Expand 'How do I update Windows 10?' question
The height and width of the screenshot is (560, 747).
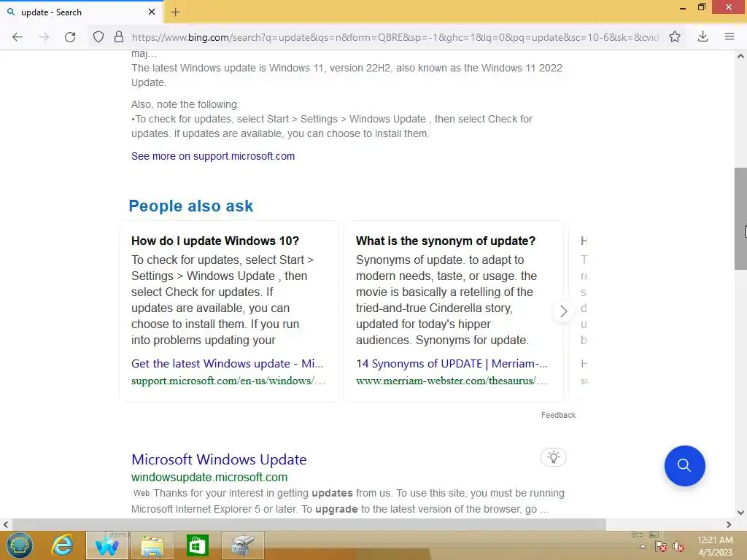click(x=215, y=241)
